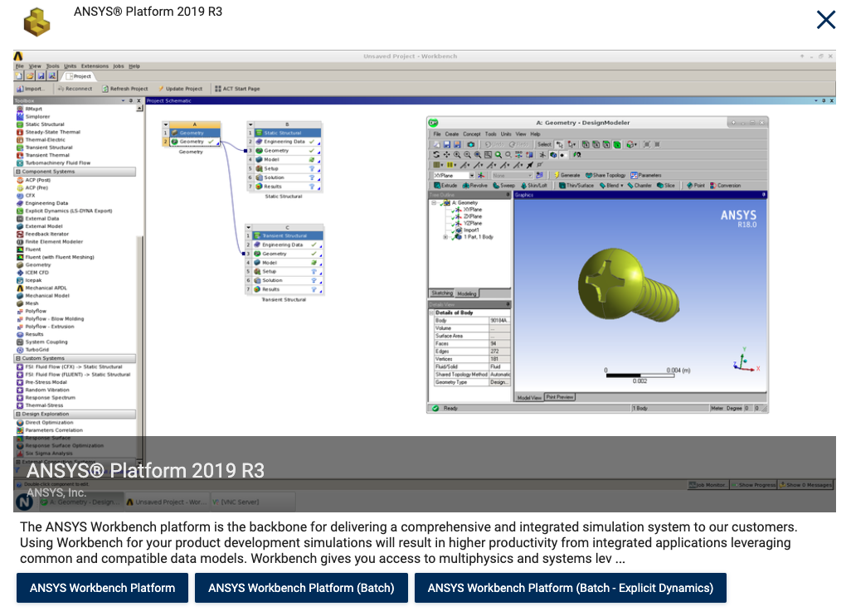Open the Jobs menu in Workbench
846x616 pixels.
[118, 66]
